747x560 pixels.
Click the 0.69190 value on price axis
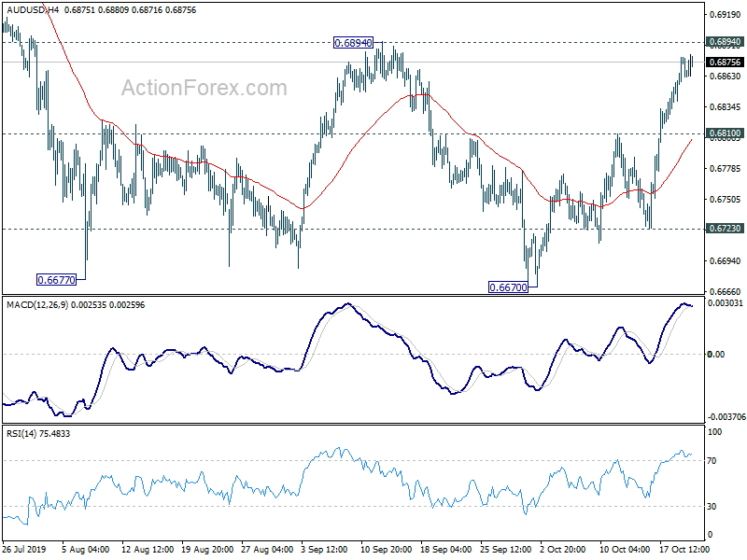pos(726,15)
